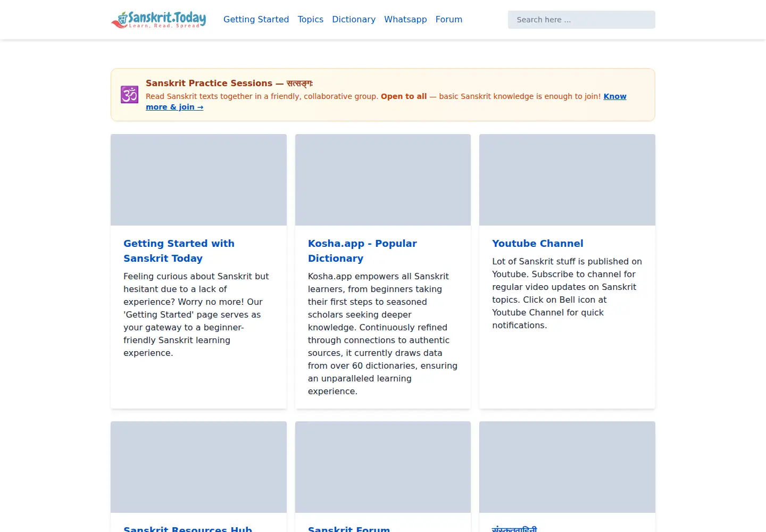Screen dimensions: 766x532
Task: Click the Sanskrit Practice Sessions banner heading
Action: coord(229,83)
